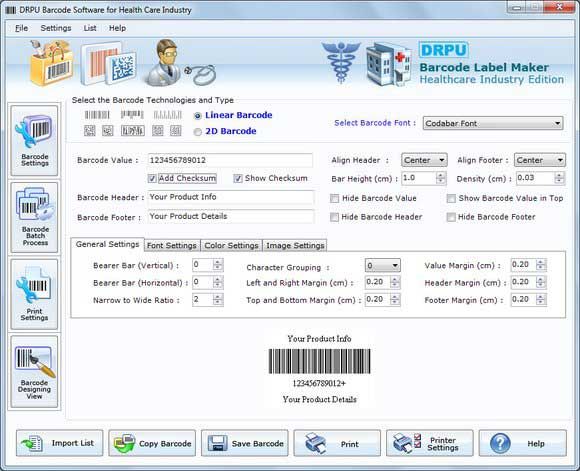Copy Barcode using the bottom button
The width and height of the screenshot is (580, 471).
click(x=152, y=443)
